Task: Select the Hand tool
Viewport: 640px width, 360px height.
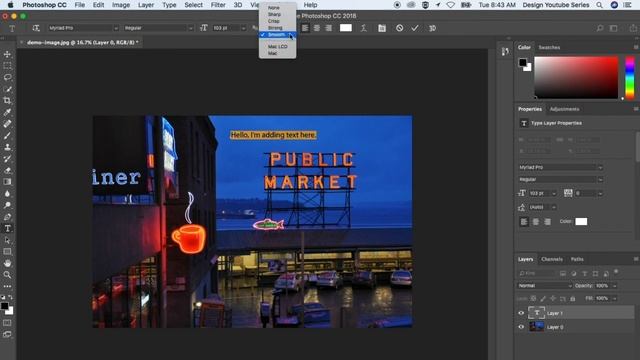Action: [7, 263]
